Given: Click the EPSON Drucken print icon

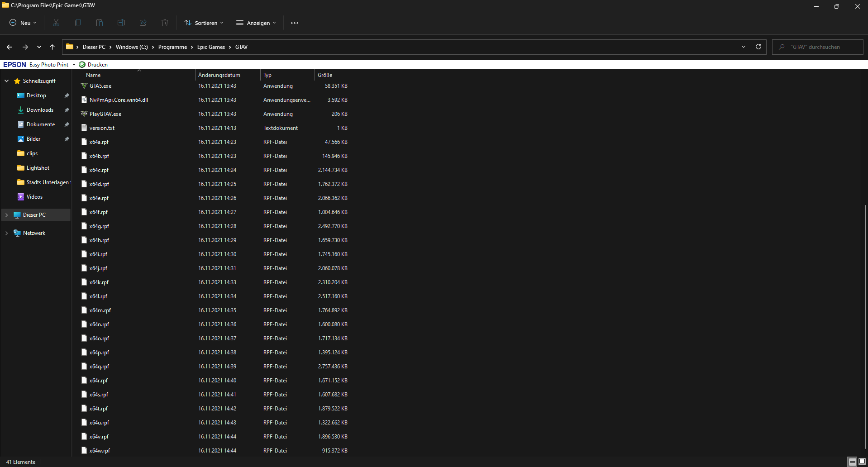Looking at the screenshot, I should coord(82,65).
